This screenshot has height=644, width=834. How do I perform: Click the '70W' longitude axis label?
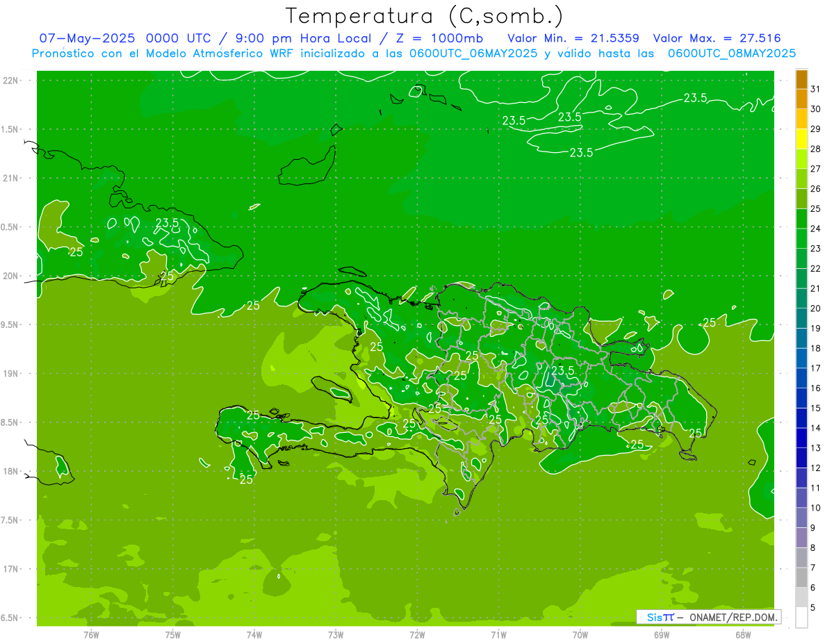tap(580, 634)
